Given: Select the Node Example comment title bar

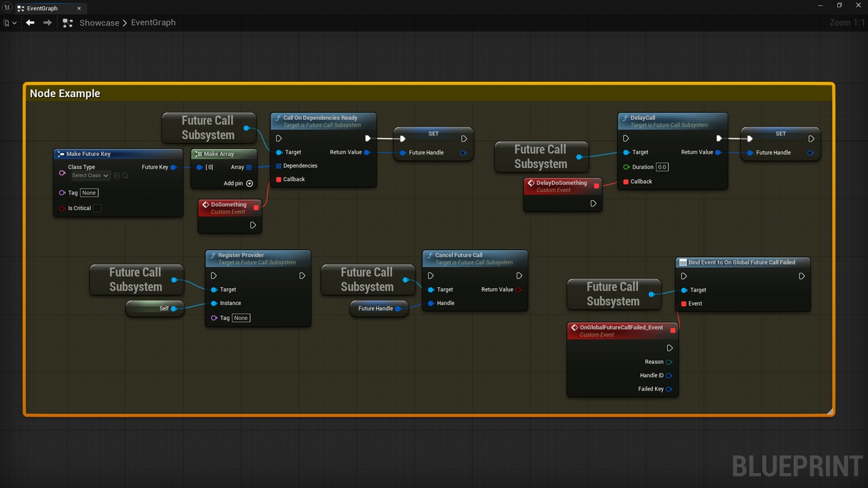Looking at the screenshot, I should [429, 94].
